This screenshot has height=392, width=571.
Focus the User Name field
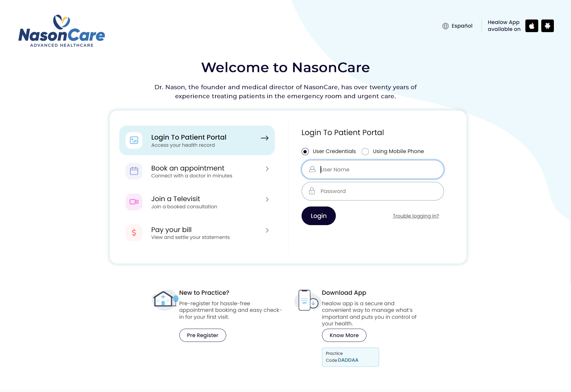point(373,170)
